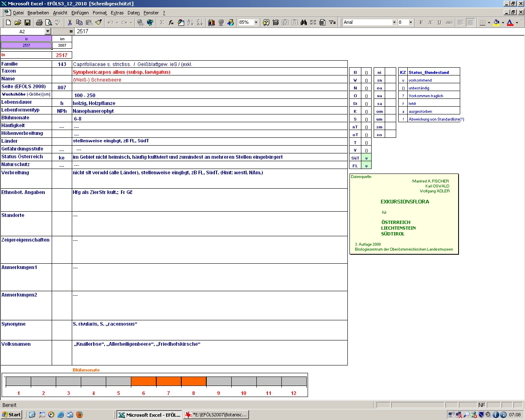Open the Datei menu
The image size is (525, 420).
click(18, 13)
